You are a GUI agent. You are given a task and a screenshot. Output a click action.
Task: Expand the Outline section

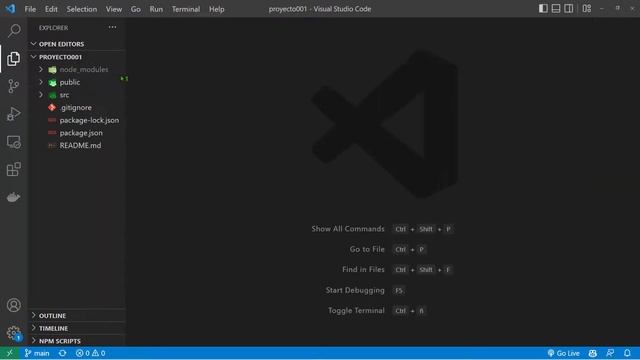coord(76,316)
